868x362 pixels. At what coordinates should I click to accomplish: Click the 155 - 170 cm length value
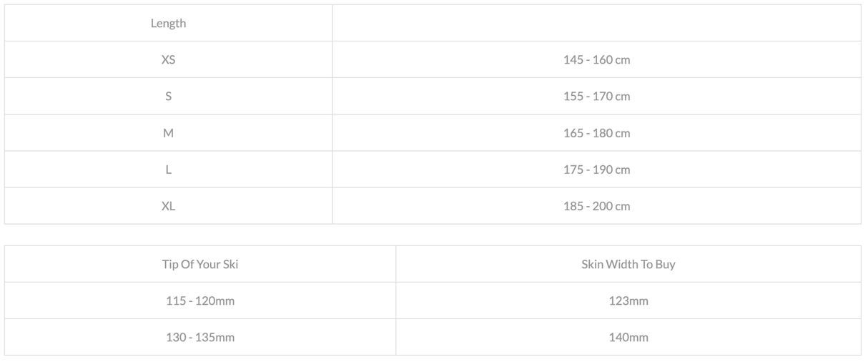click(596, 96)
